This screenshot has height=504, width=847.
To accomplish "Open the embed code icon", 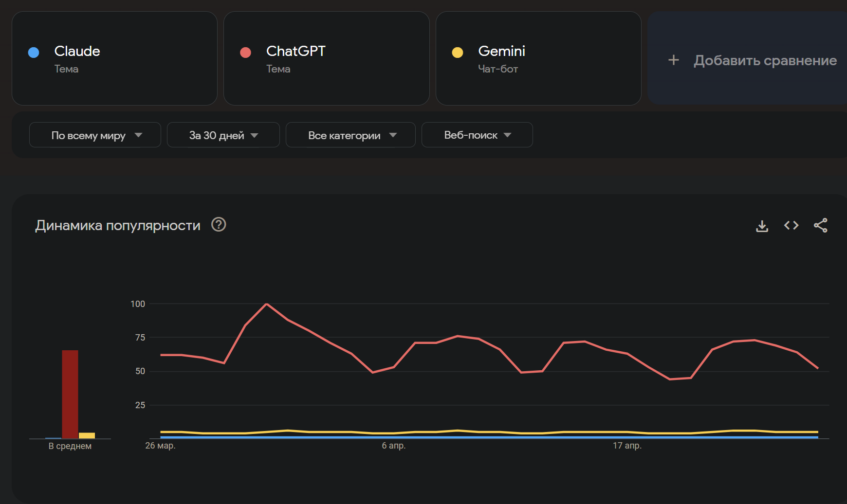I will (791, 225).
